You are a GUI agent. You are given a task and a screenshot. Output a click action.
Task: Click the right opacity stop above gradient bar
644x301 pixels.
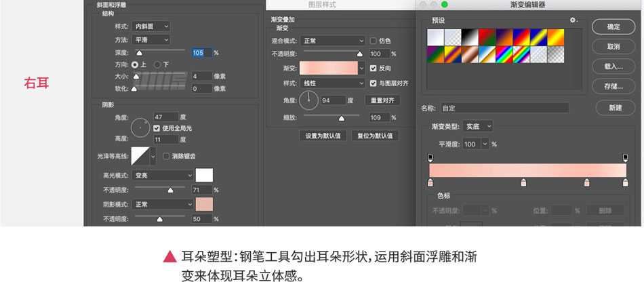625,157
